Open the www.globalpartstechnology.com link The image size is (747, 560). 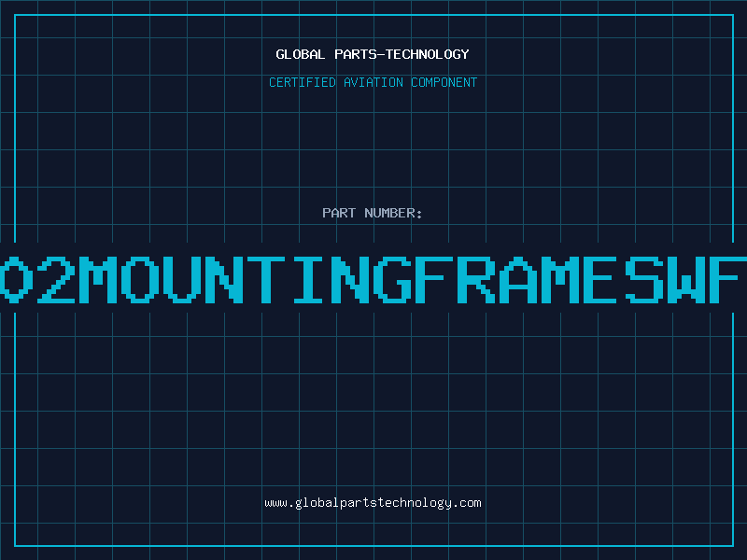click(x=373, y=503)
